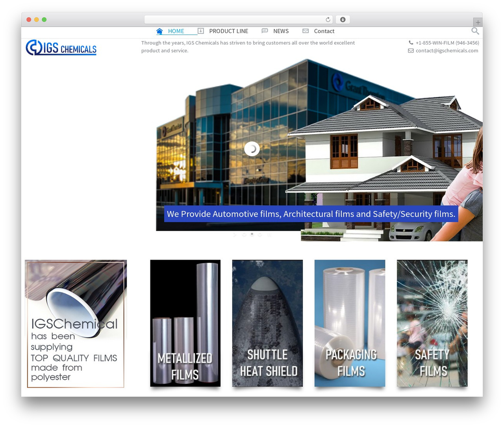Open the Shuttle Heat Shield tile

coord(267,323)
